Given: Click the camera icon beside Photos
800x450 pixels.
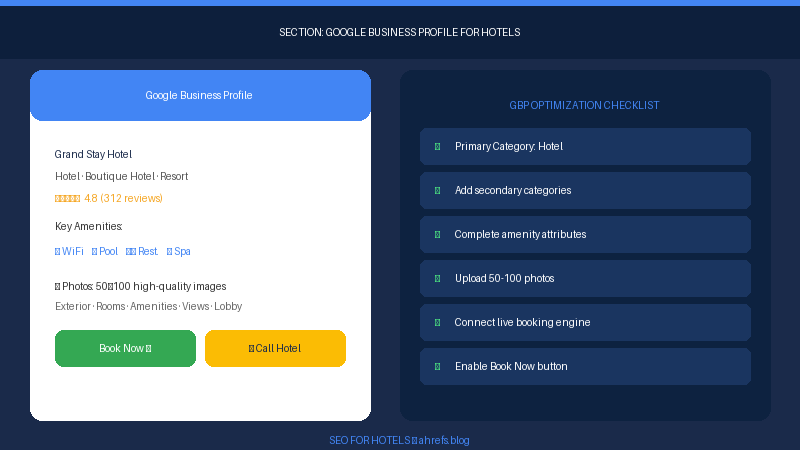Looking at the screenshot, I should [58, 287].
